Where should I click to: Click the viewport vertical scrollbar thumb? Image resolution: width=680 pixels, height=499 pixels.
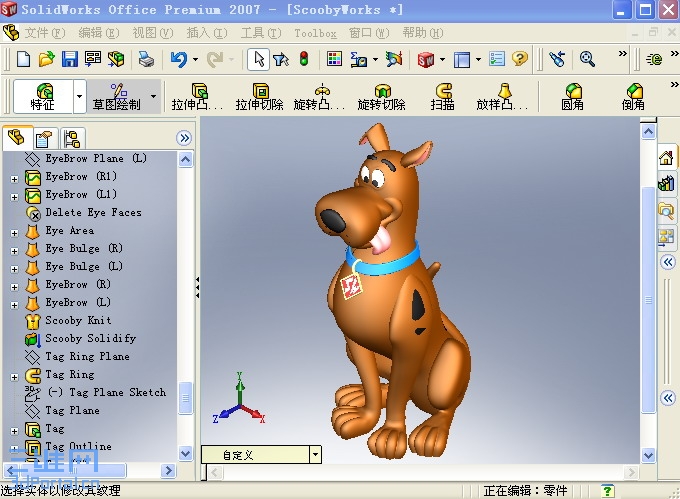point(648,300)
